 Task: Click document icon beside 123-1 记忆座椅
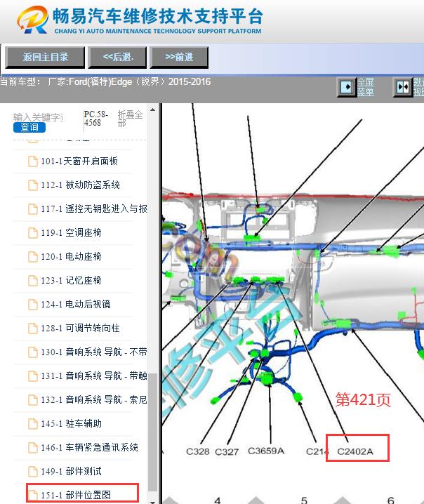(33, 281)
